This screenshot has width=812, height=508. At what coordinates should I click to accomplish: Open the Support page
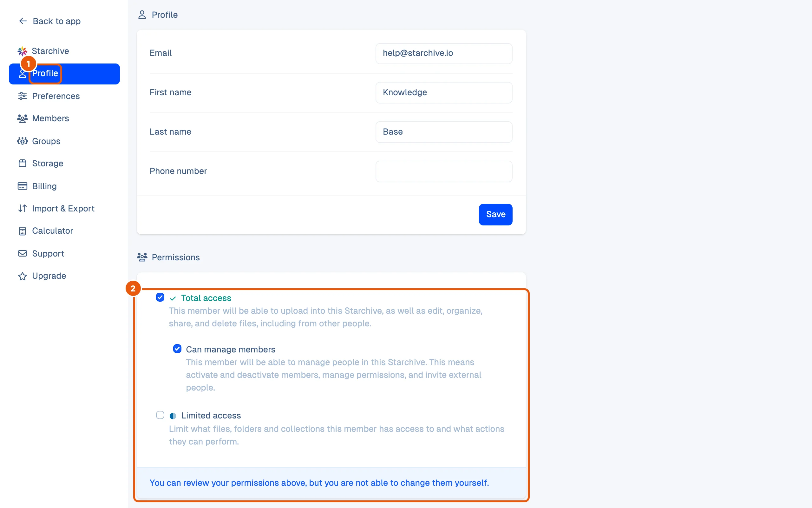coord(48,253)
